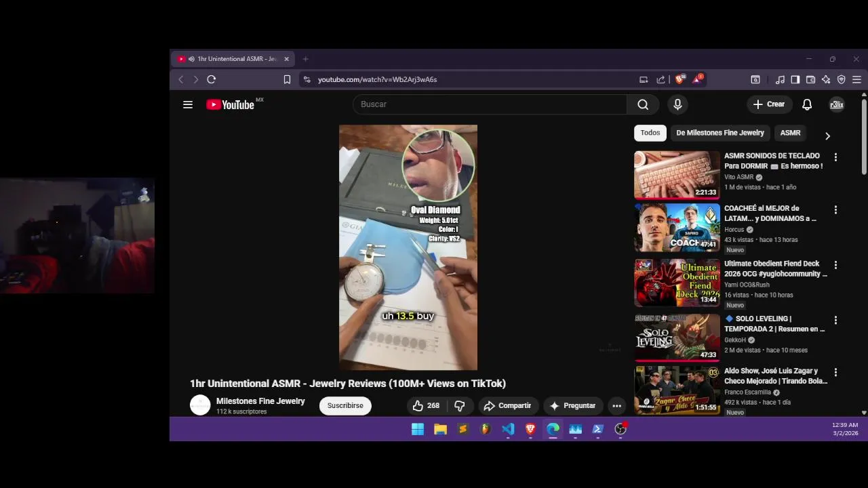Open File Explorer from the taskbar
This screenshot has width=868, height=488.
441,429
